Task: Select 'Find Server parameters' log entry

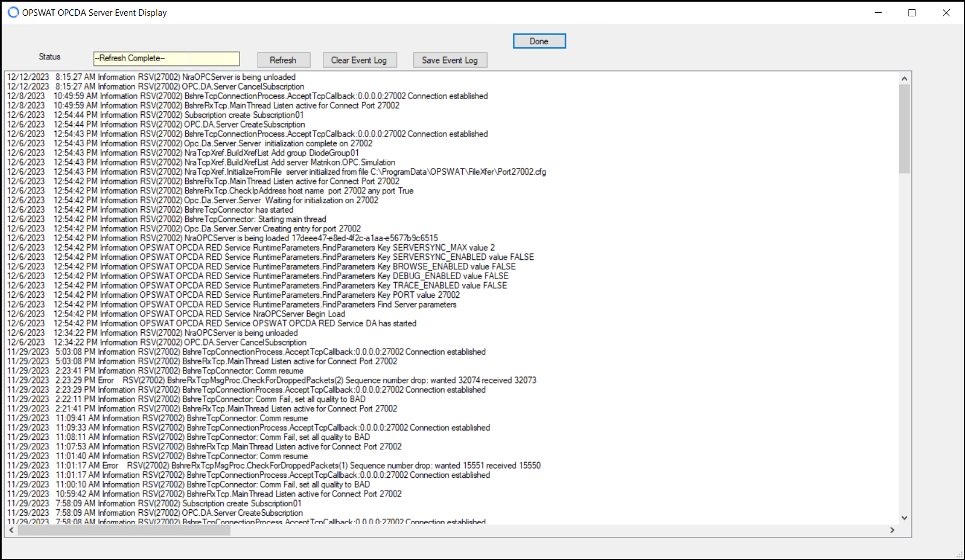Action: click(x=232, y=304)
